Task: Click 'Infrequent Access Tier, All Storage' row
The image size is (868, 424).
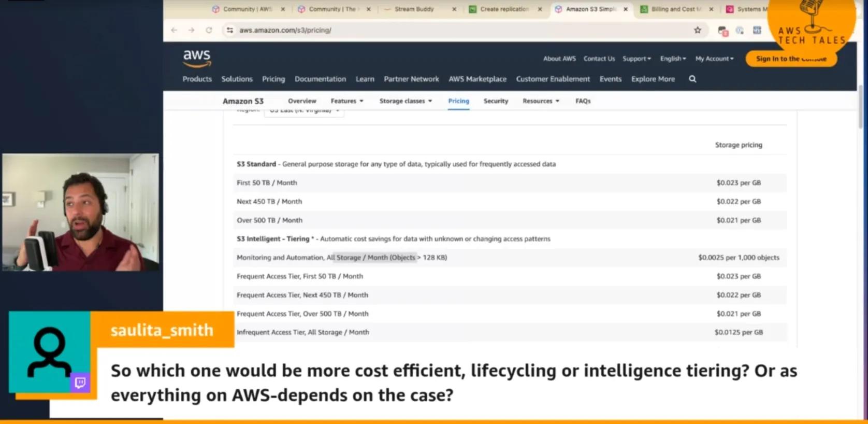Action: click(x=510, y=332)
